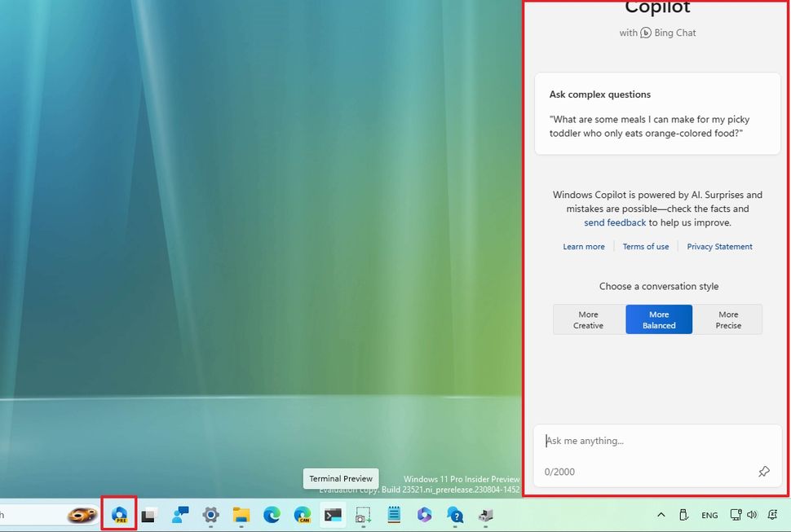
Task: Open File Explorer from the taskbar
Action: [x=240, y=515]
